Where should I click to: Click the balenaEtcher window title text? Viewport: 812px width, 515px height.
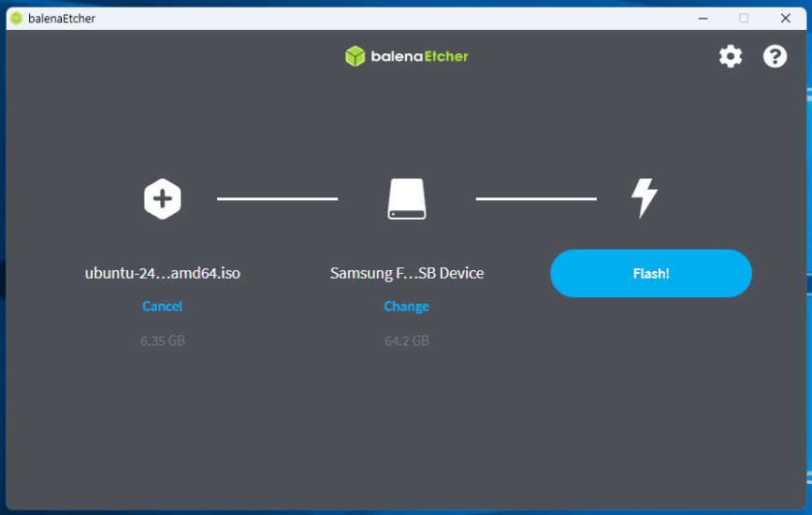tap(62, 19)
